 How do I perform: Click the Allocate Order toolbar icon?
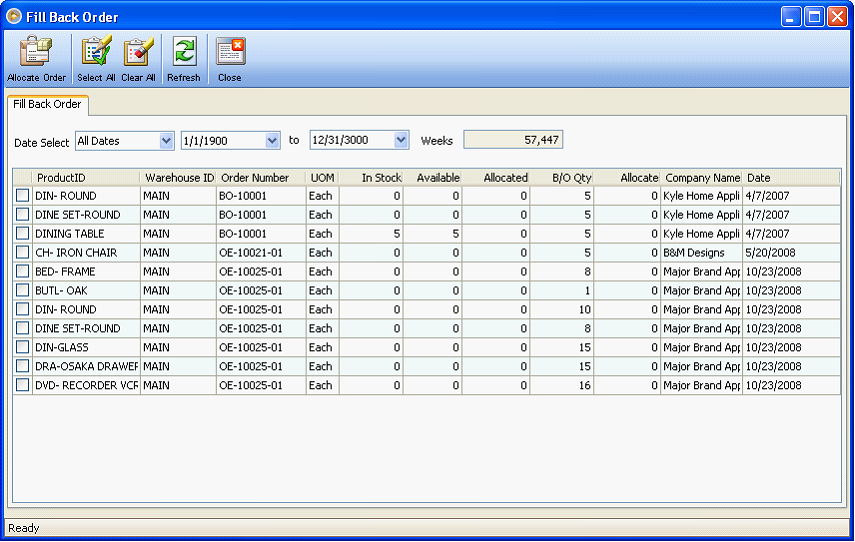coord(37,59)
